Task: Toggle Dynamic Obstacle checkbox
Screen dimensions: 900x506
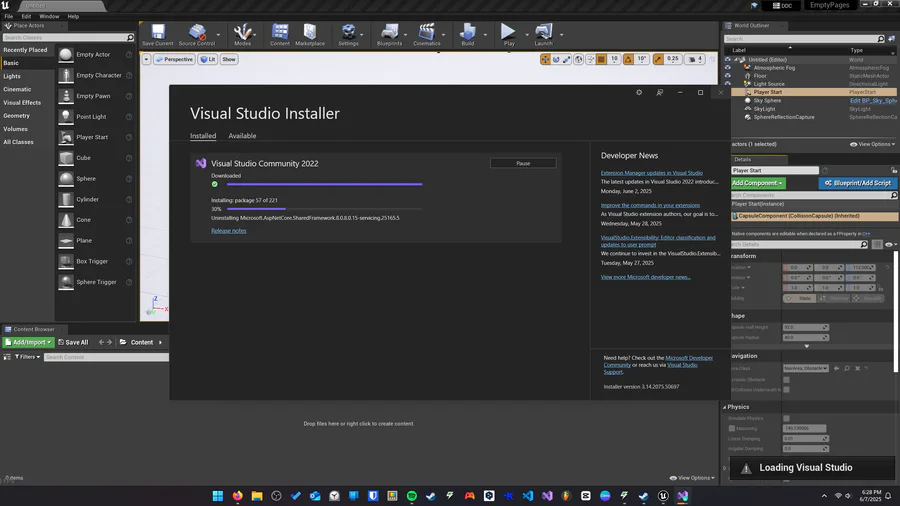Action: point(786,380)
